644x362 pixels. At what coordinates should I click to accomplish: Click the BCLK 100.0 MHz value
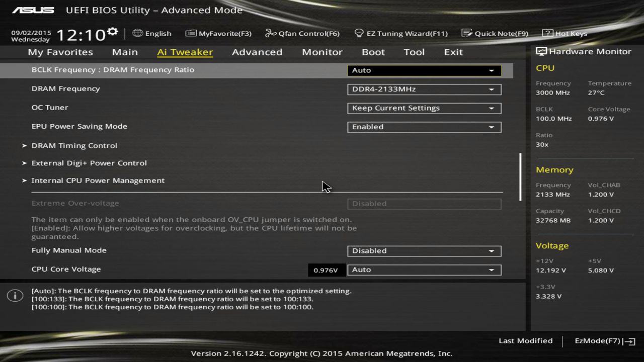click(554, 119)
